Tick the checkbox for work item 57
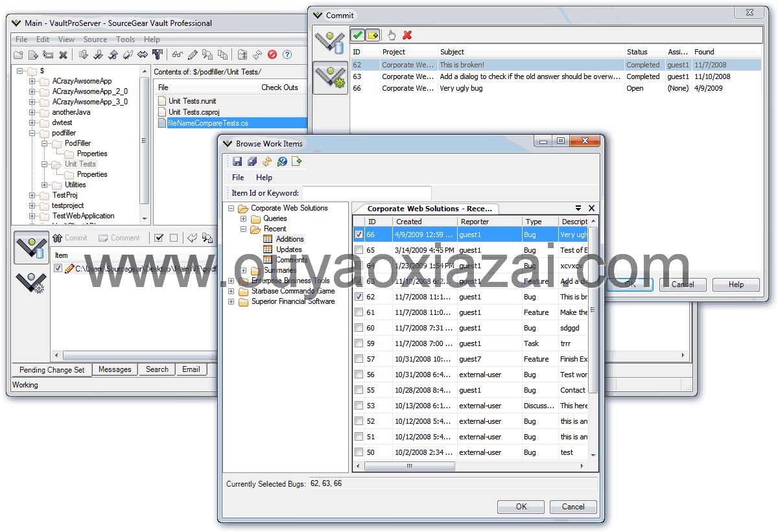The height and width of the screenshot is (532, 778). (x=359, y=359)
